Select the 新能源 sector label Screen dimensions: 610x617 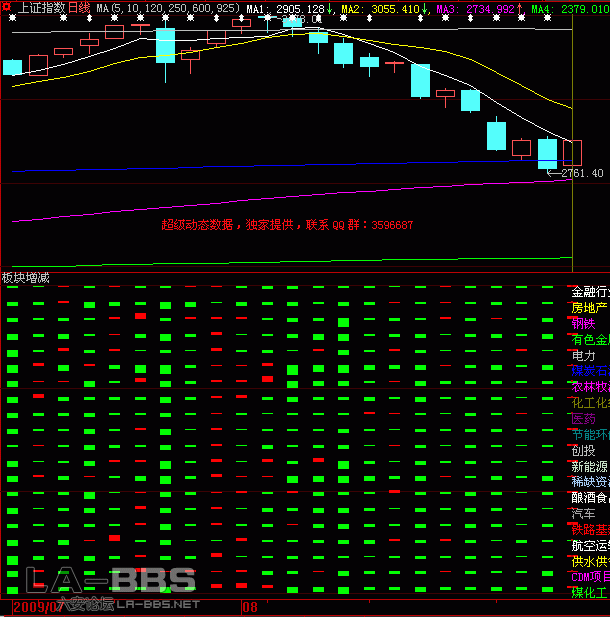pyautogui.click(x=588, y=466)
